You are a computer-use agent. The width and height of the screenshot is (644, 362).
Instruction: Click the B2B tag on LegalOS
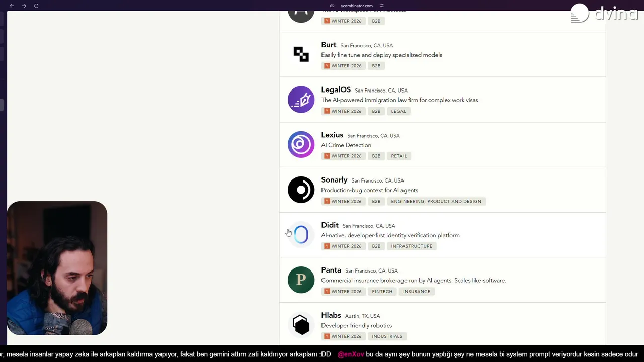(376, 111)
